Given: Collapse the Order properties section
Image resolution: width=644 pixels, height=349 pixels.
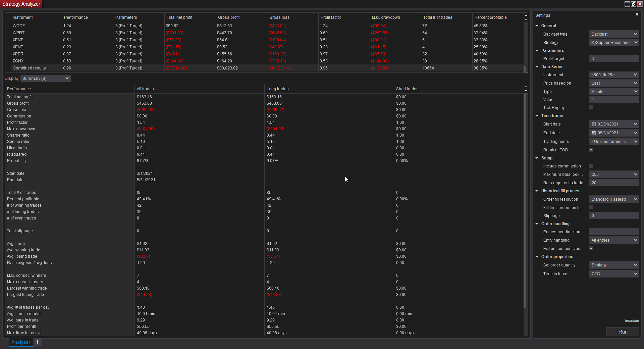Looking at the screenshot, I should 537,257.
